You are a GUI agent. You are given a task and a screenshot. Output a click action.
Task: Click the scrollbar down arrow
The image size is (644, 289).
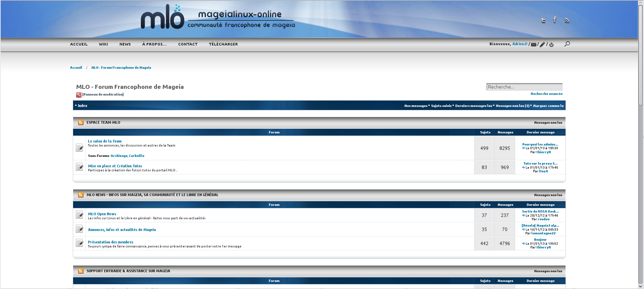pos(641,286)
